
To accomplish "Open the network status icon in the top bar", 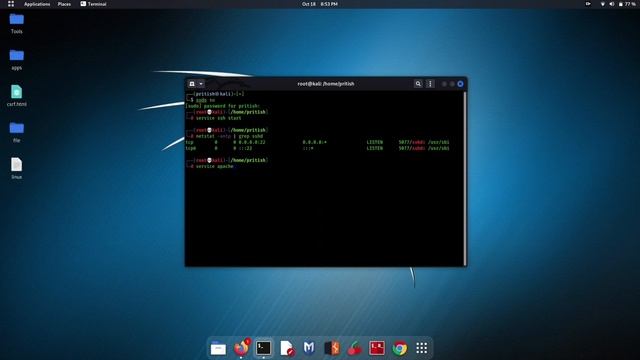I will (602, 4).
